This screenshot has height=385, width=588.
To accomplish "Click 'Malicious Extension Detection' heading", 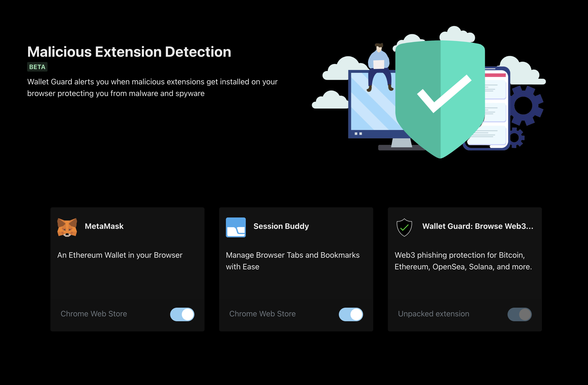I will point(129,52).
